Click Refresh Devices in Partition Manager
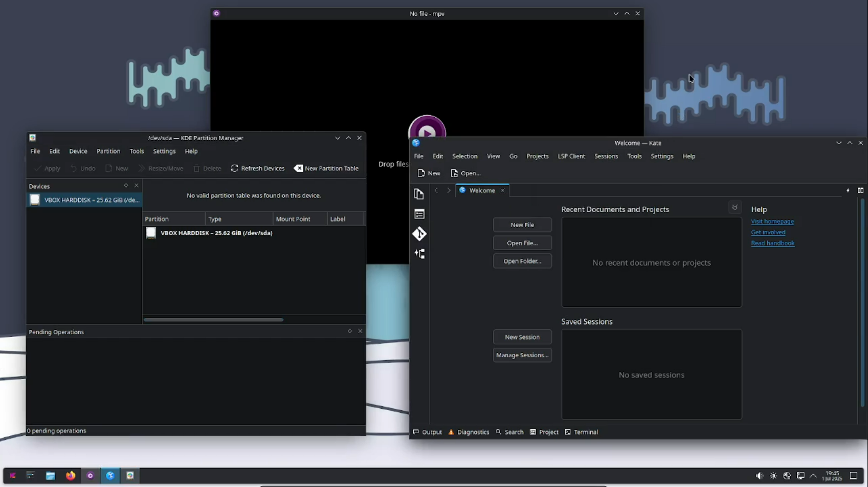868x487 pixels. [257, 168]
